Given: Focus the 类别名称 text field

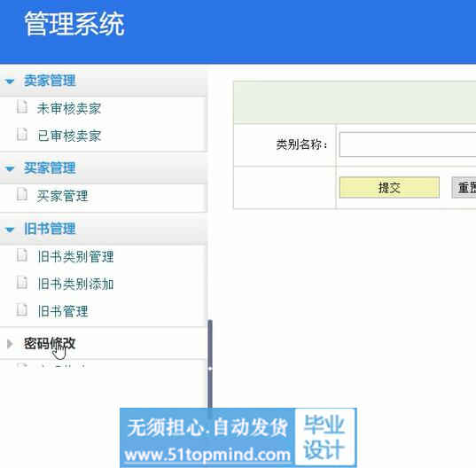Looking at the screenshot, I should pyautogui.click(x=408, y=144).
